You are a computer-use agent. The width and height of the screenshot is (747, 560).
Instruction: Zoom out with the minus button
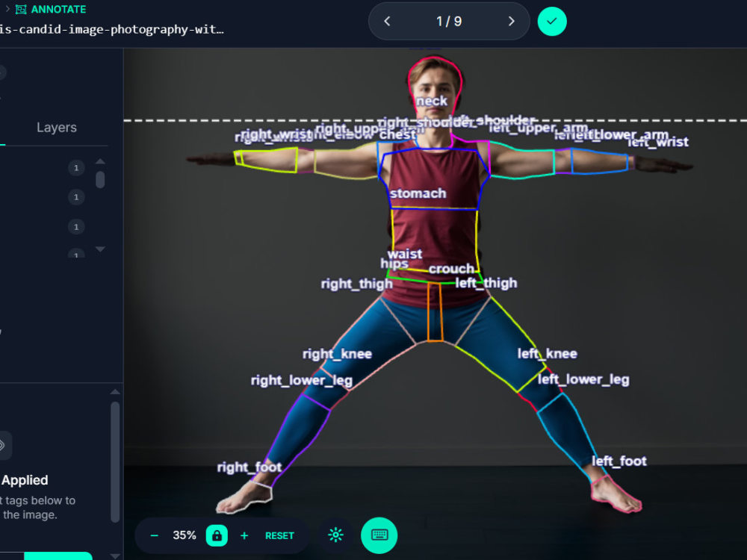click(154, 535)
